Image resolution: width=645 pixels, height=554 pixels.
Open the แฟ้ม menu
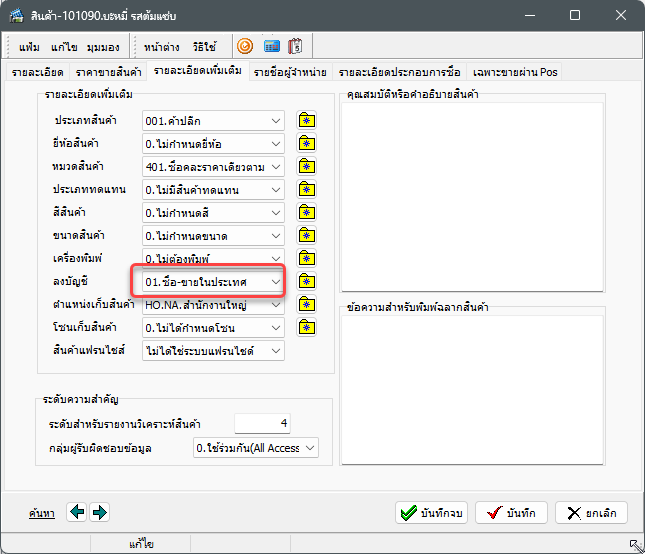click(30, 47)
